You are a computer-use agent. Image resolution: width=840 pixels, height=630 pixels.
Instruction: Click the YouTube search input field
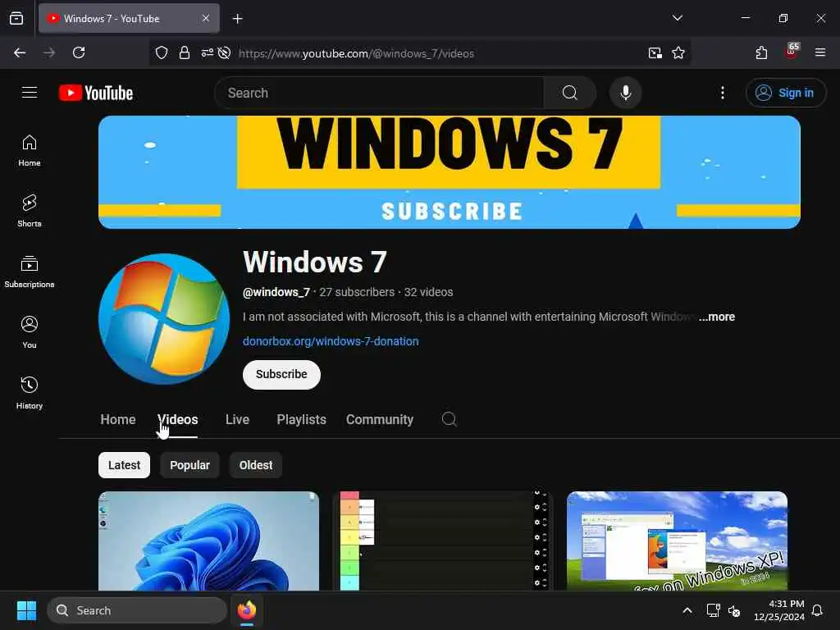coord(379,93)
